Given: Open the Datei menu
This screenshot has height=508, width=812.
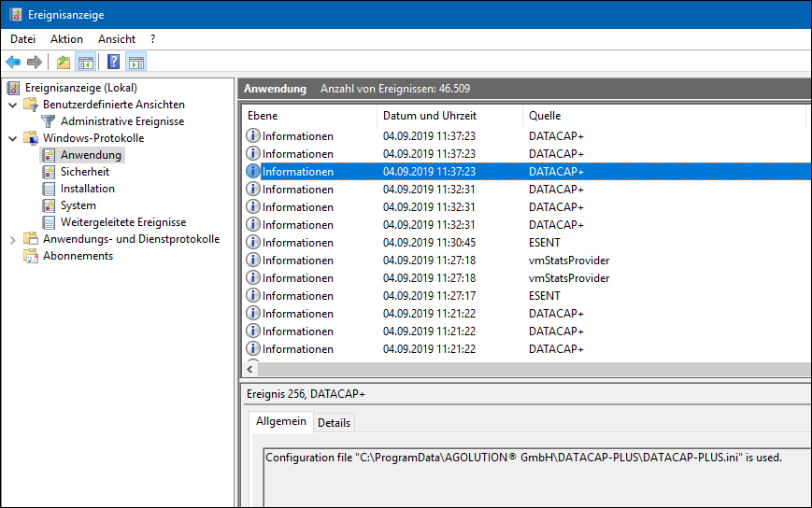Looking at the screenshot, I should point(22,39).
